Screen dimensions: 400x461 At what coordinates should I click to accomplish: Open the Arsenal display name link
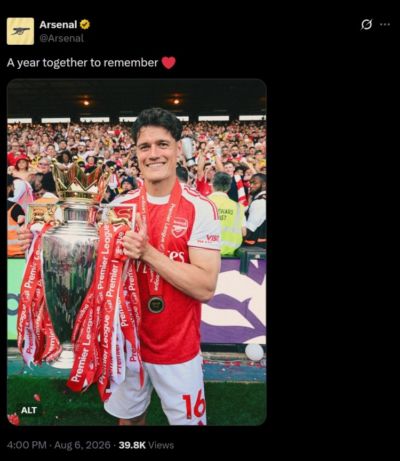[58, 25]
